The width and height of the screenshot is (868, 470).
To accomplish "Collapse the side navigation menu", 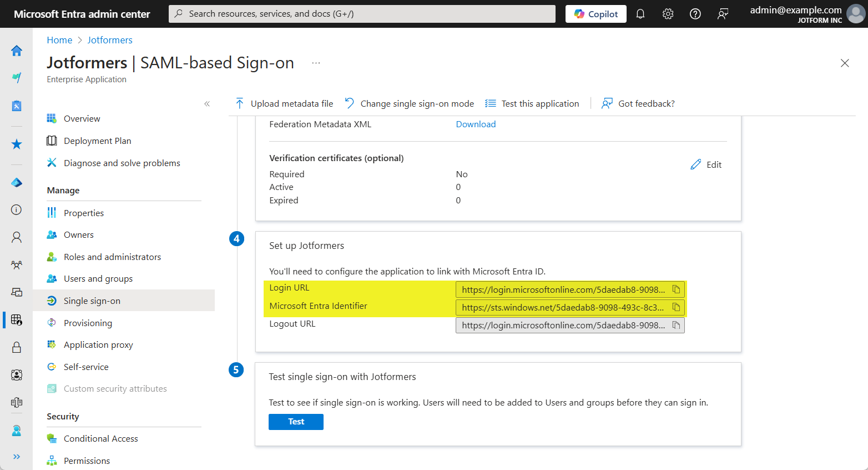I will click(x=207, y=104).
